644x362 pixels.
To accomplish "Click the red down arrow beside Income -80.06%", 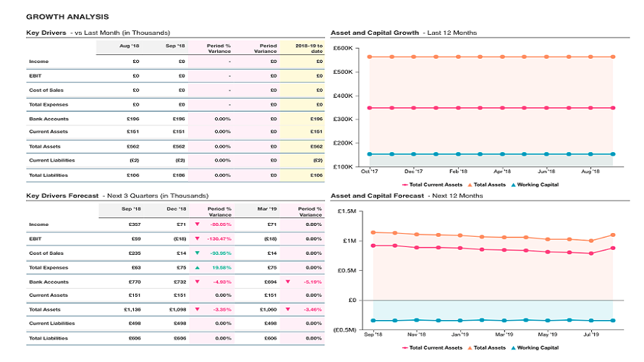I will pos(197,224).
